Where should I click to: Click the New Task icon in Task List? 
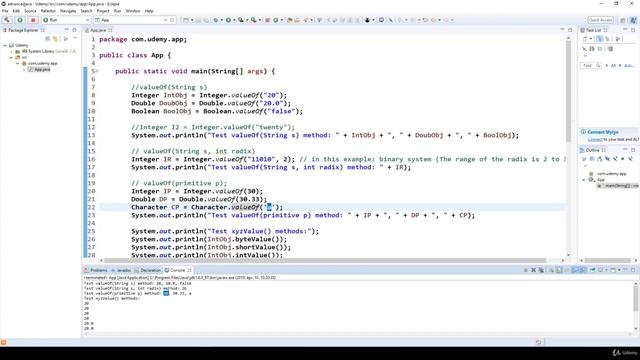[585, 39]
